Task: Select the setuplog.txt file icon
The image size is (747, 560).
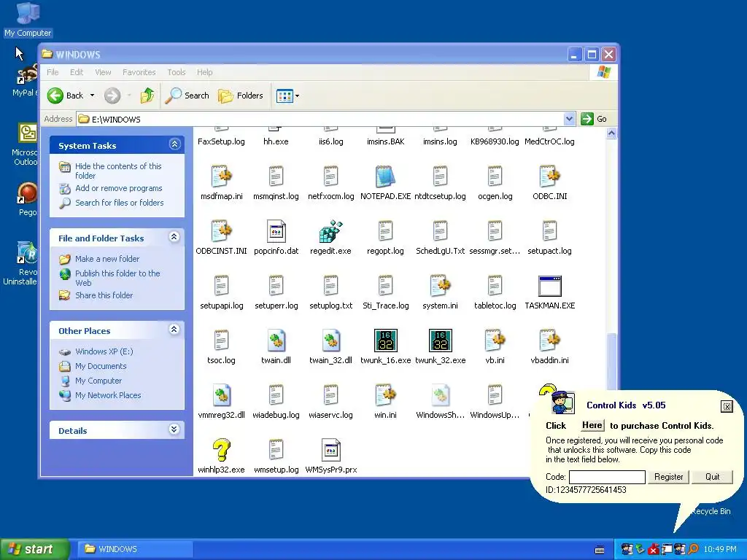Action: [330, 286]
